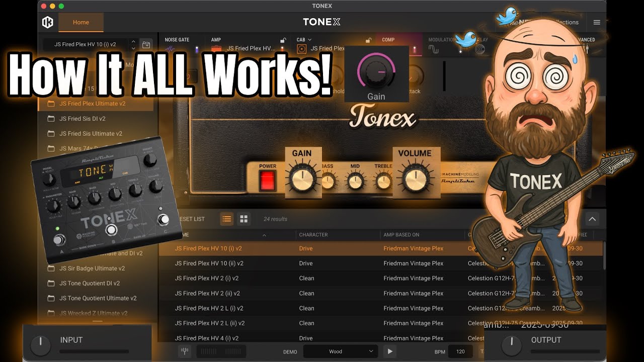Click folder icon beside JS Tone Quotient Ultimate v2
The image size is (644, 362).
[51, 298]
